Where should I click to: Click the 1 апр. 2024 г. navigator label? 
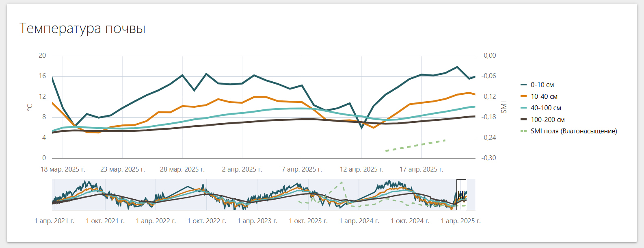coord(359,221)
